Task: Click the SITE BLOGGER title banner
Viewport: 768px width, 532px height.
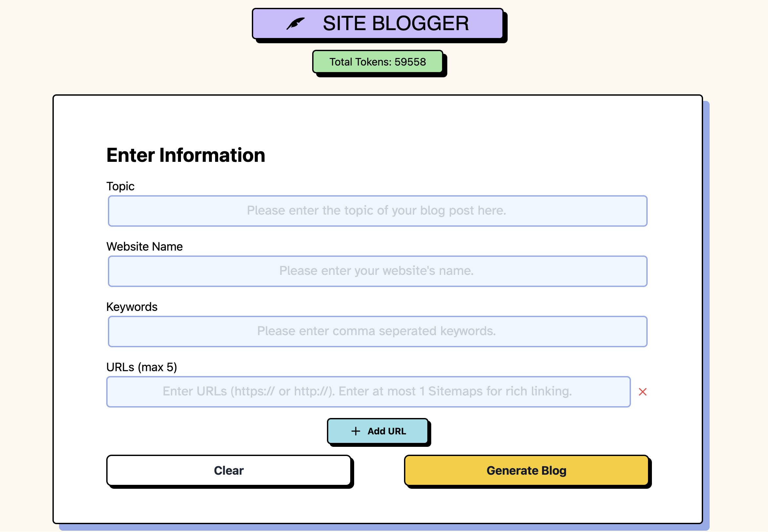Action: 377,24
